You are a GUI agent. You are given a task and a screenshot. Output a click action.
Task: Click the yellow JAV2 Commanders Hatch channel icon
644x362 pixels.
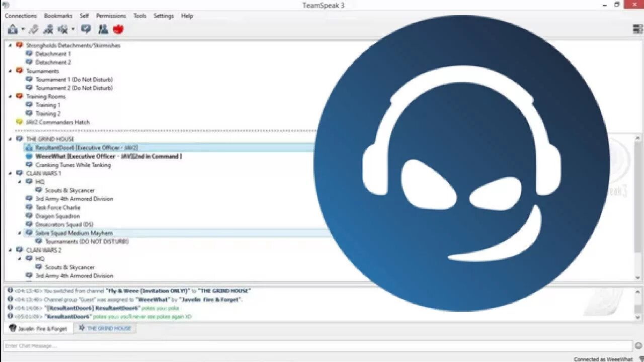coord(20,122)
